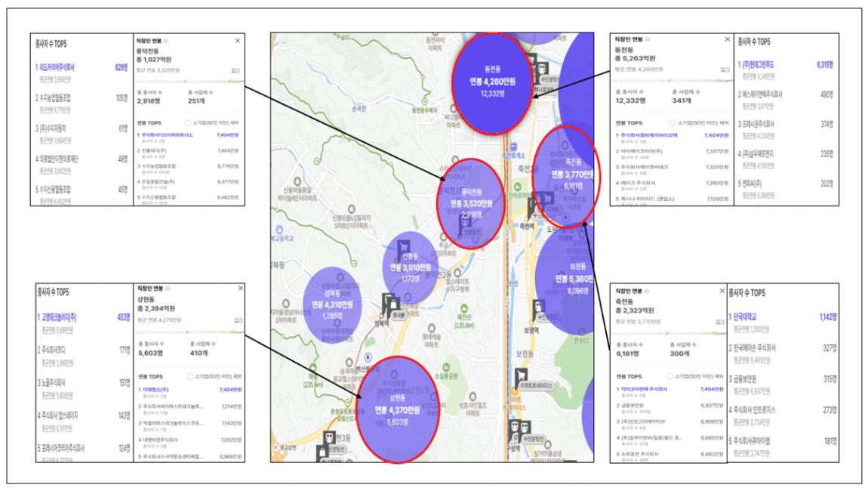The width and height of the screenshot is (868, 491).
Task: Click the 예진산 mountain marker
Action: (x=463, y=309)
